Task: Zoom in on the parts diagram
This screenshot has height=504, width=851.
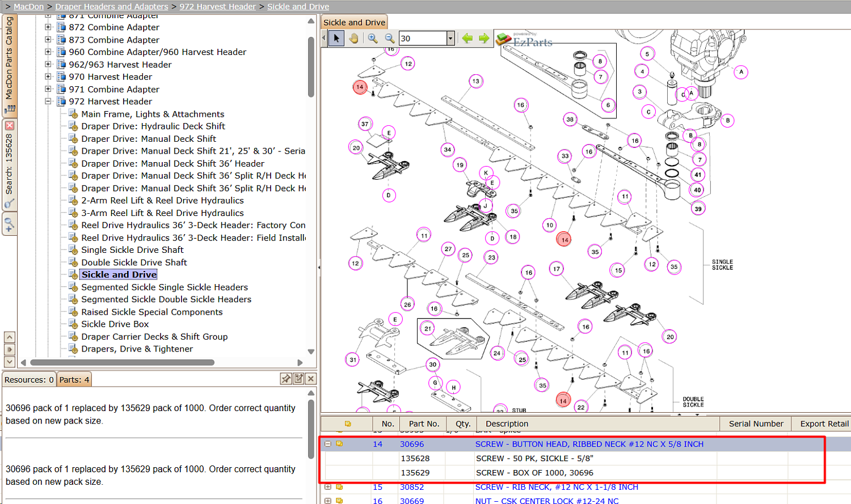Action: 373,38
